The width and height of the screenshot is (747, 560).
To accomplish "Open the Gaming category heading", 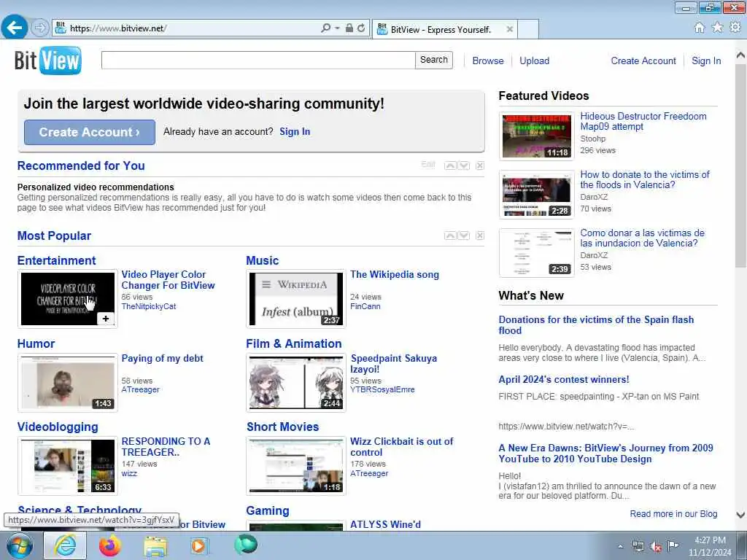I will click(267, 510).
